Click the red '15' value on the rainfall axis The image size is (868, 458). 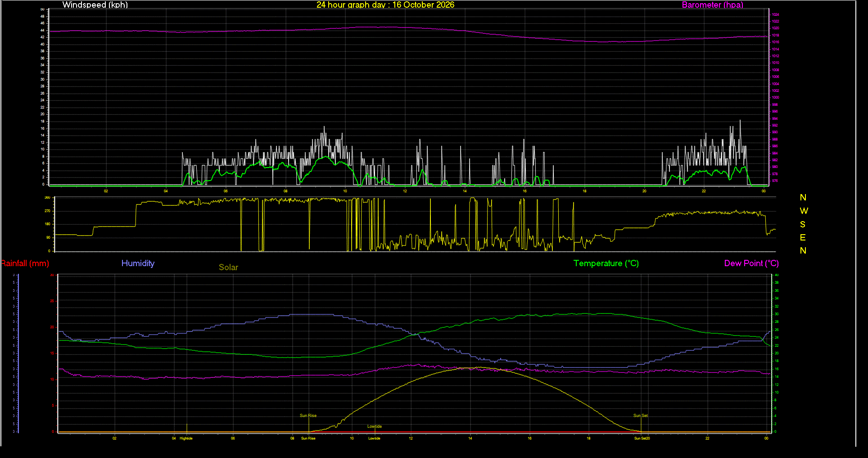coord(52,354)
